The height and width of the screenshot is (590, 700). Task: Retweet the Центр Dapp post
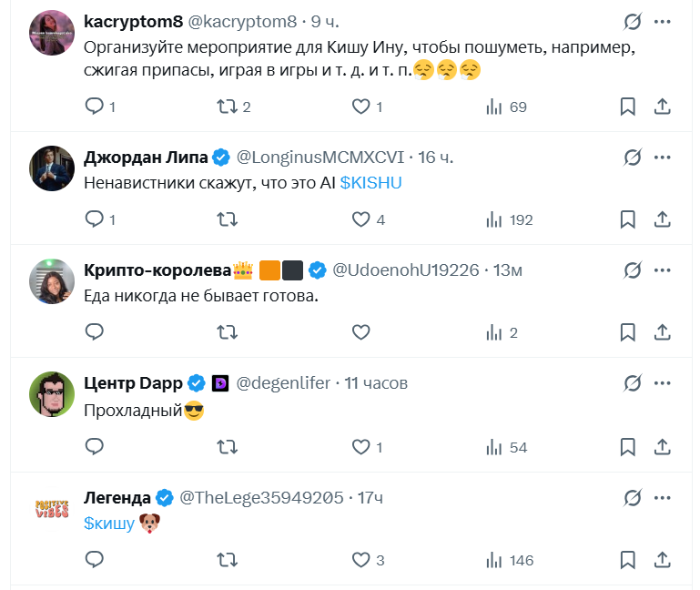click(x=227, y=447)
